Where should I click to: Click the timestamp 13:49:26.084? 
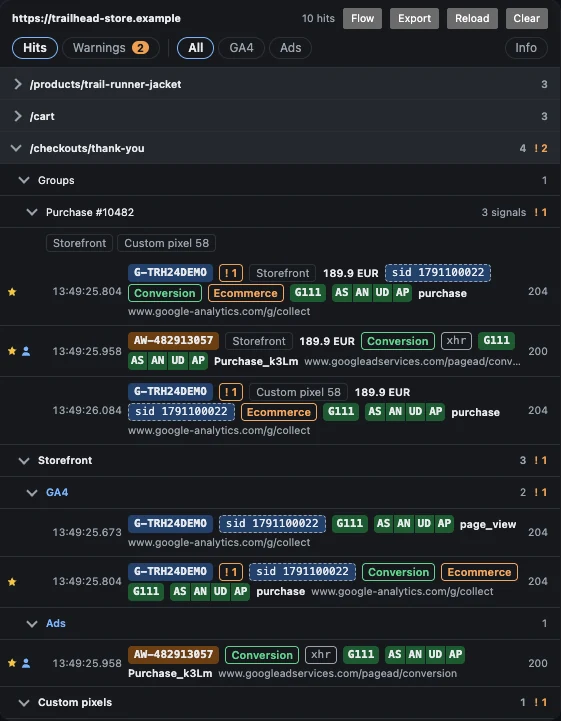click(x=87, y=410)
